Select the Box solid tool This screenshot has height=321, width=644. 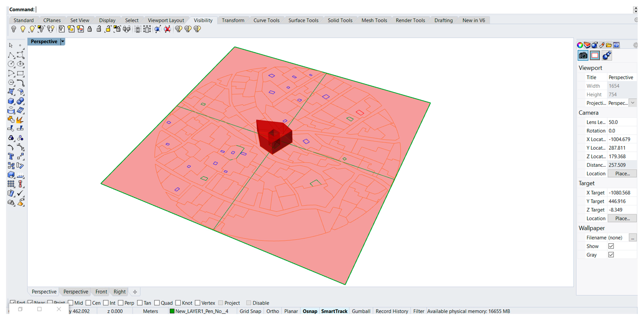click(11, 101)
